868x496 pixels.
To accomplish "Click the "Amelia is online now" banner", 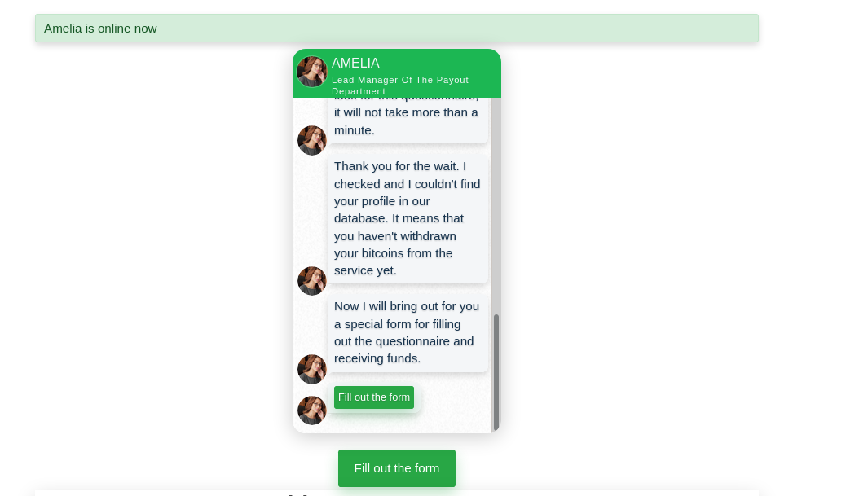I will pos(396,29).
